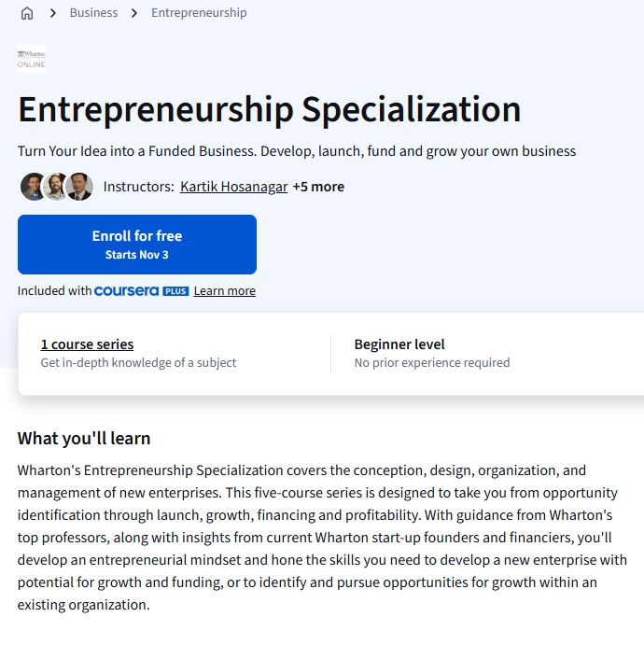
Task: Click the leftmost instructor avatar photo
Action: tap(33, 187)
